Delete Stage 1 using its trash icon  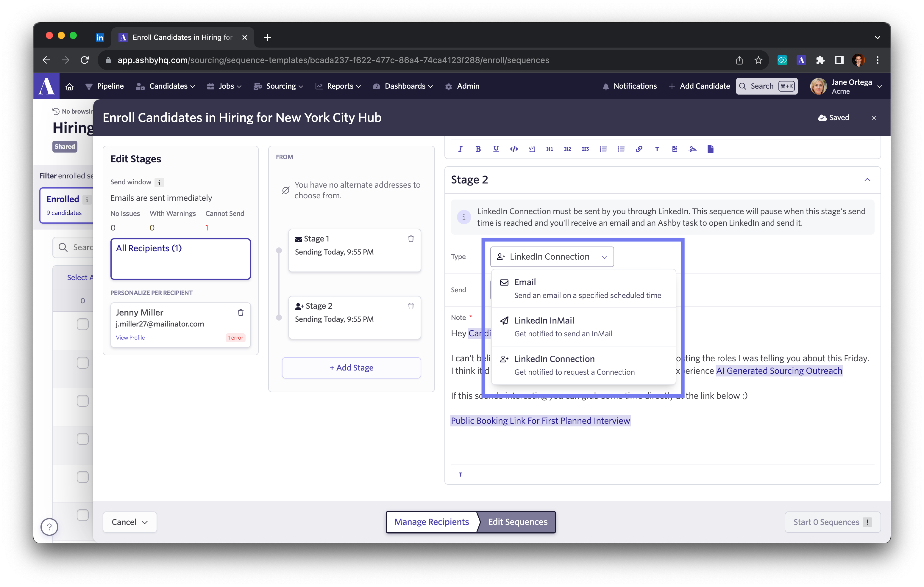point(411,239)
